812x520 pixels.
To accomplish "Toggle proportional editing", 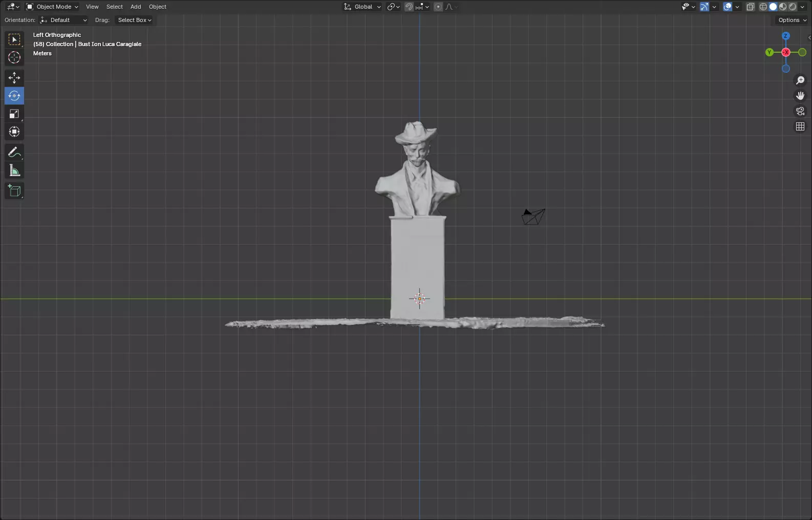I will click(438, 7).
